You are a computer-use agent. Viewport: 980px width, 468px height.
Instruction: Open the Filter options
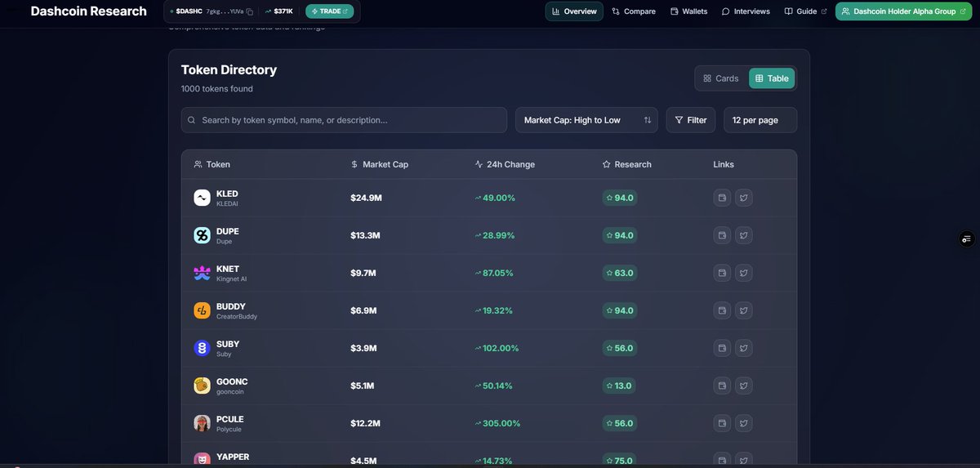(x=691, y=120)
